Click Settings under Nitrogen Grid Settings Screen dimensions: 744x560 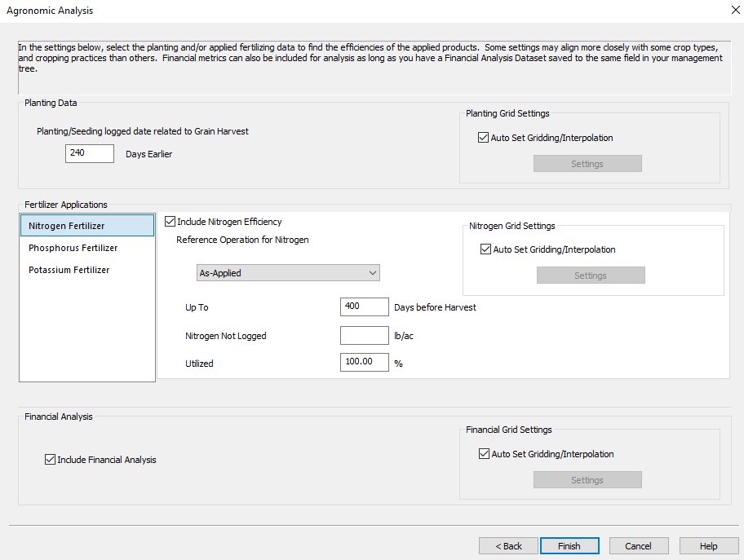tap(591, 276)
